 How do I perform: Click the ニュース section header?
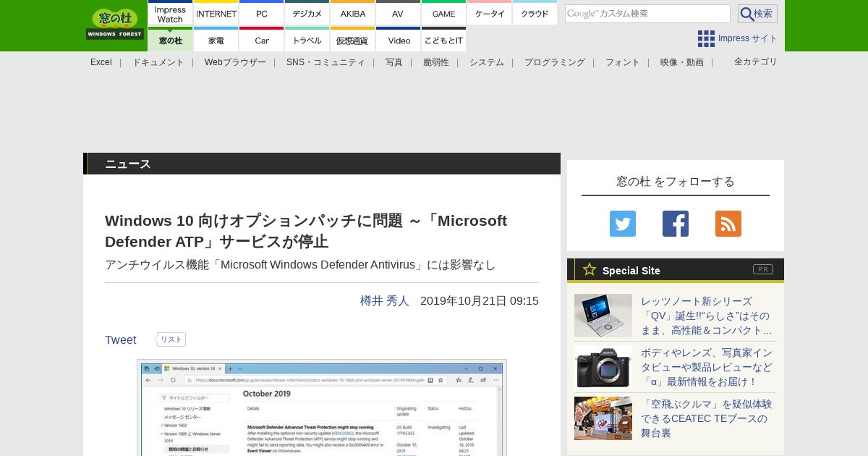(128, 164)
